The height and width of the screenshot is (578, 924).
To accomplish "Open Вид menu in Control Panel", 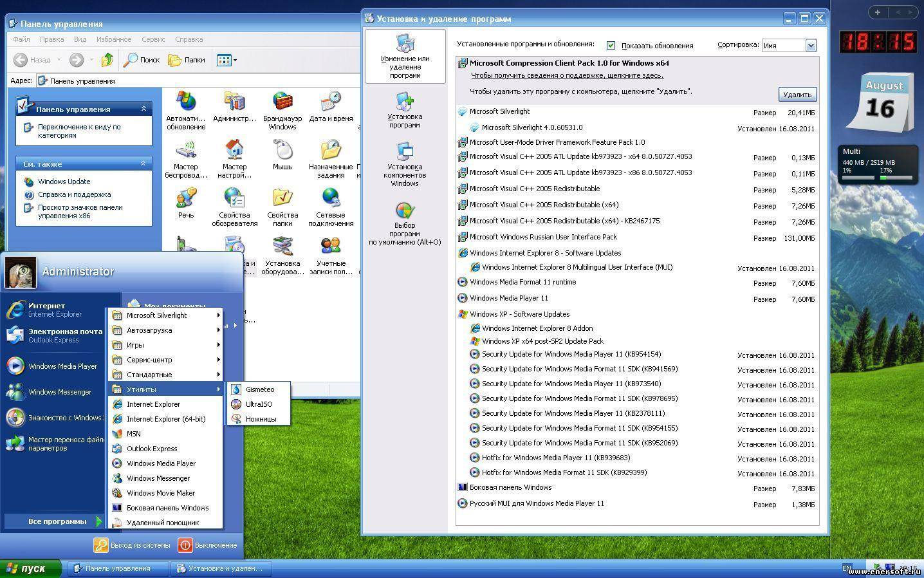I will pyautogui.click(x=80, y=39).
